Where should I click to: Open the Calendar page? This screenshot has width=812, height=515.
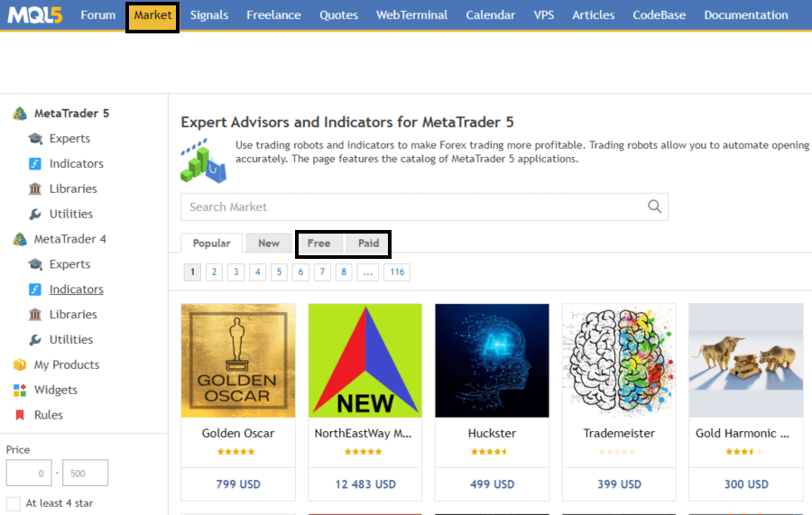pyautogui.click(x=491, y=15)
